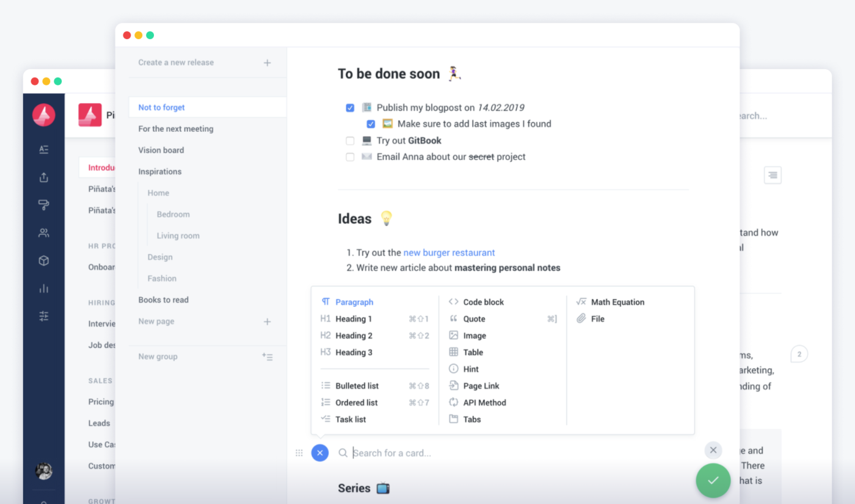This screenshot has height=504, width=855.
Task: Select Code block from the card menu
Action: 483,302
